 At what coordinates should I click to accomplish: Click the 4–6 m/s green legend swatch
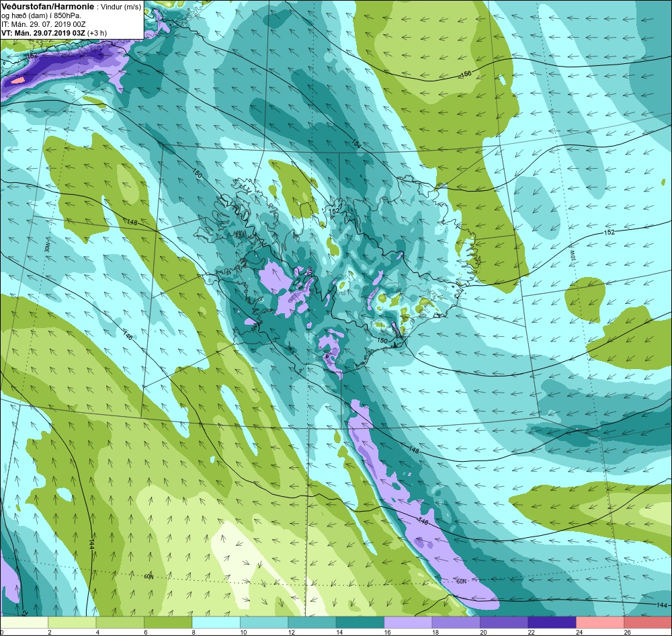click(120, 622)
